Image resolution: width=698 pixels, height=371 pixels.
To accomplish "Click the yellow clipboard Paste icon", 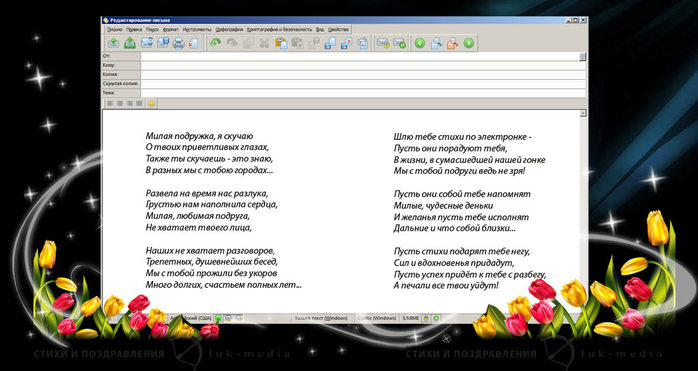I will [281, 43].
